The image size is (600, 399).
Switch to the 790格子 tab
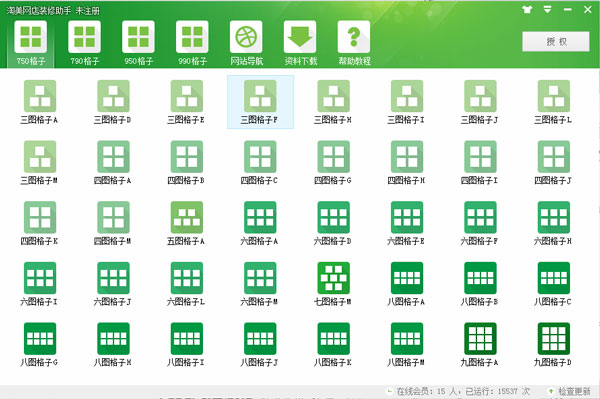(85, 43)
